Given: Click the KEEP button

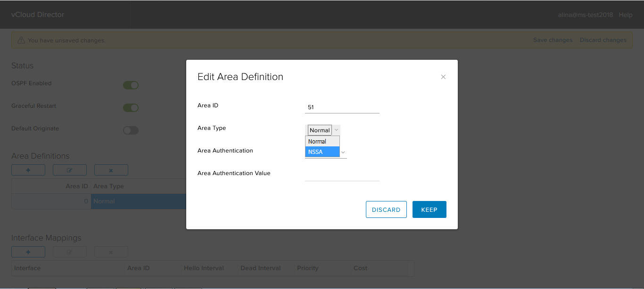Looking at the screenshot, I should point(429,210).
